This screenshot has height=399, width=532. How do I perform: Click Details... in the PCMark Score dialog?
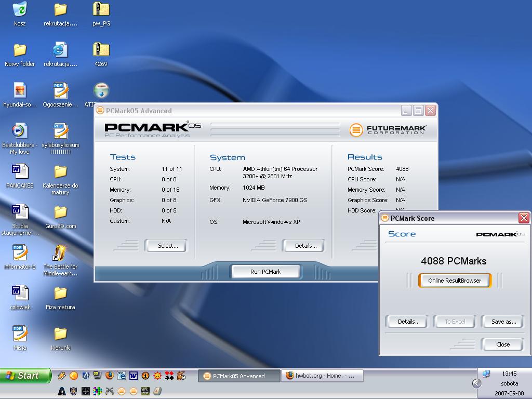tap(406, 322)
